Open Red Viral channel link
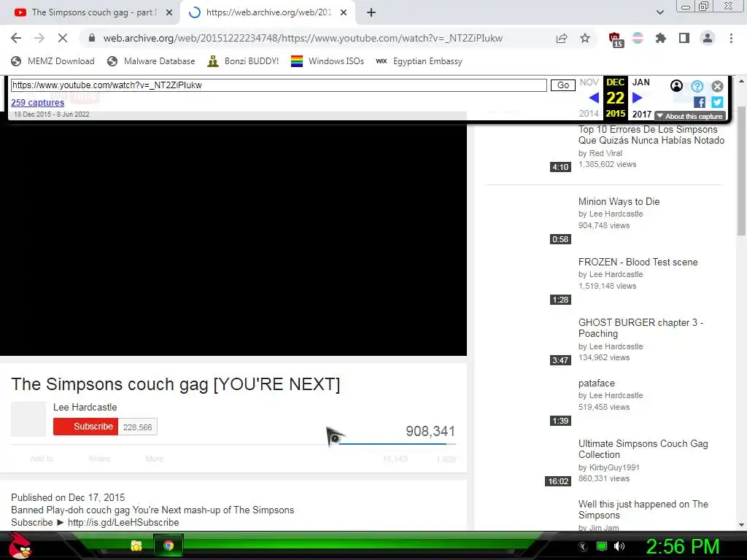Image resolution: width=747 pixels, height=560 pixels. click(605, 153)
